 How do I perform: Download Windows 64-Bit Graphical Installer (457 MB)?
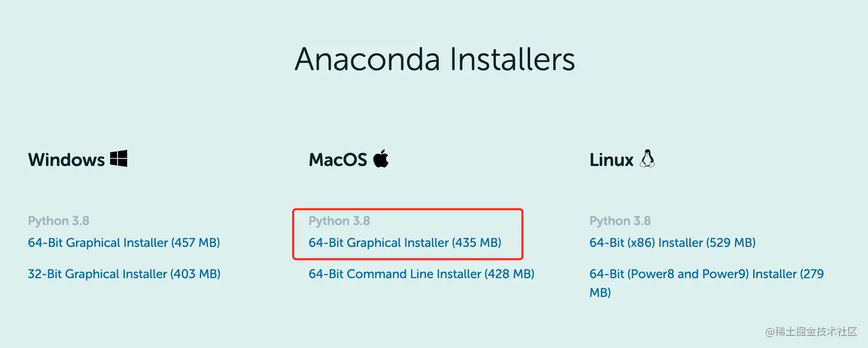(124, 243)
